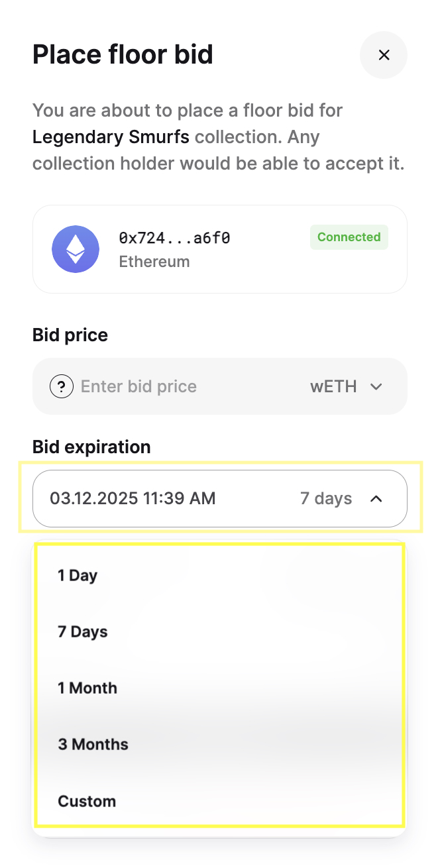Click the green Connected status badge
Image resolution: width=440 pixels, height=868 pixels.
click(349, 237)
